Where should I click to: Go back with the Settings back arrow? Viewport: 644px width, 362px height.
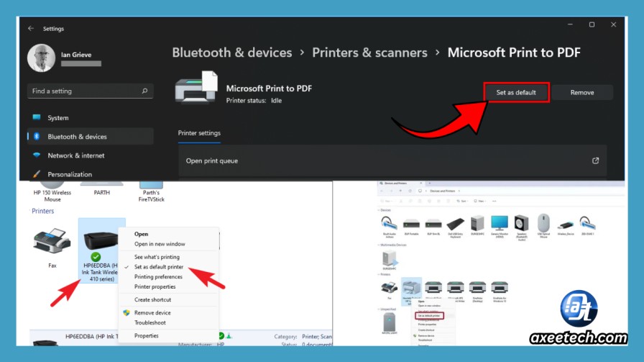tap(31, 28)
